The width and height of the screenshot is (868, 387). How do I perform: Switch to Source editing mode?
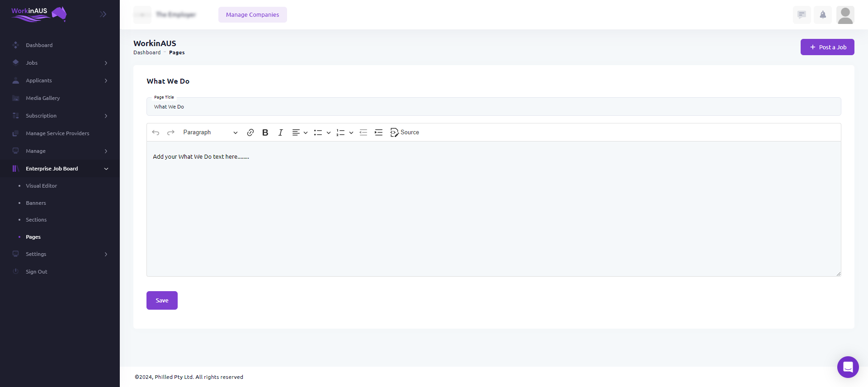coord(405,132)
